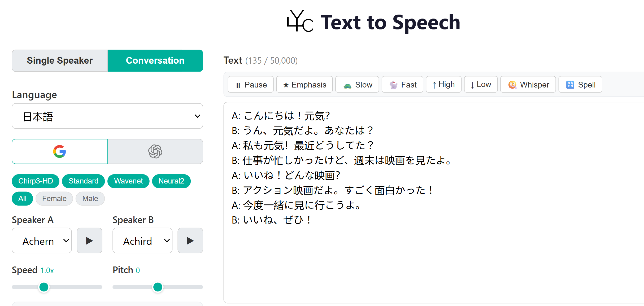Open Speaker B voice dropdown Achird
This screenshot has width=644, height=306.
click(142, 241)
